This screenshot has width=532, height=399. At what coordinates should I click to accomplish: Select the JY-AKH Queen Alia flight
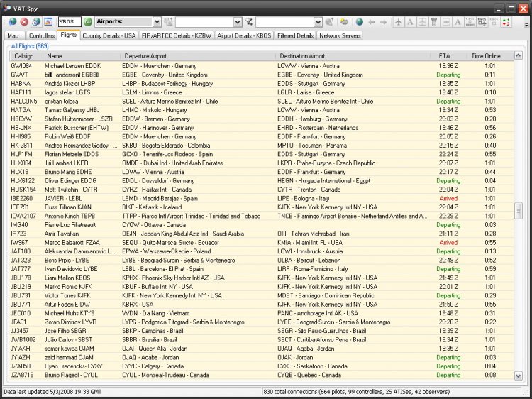click(261, 349)
